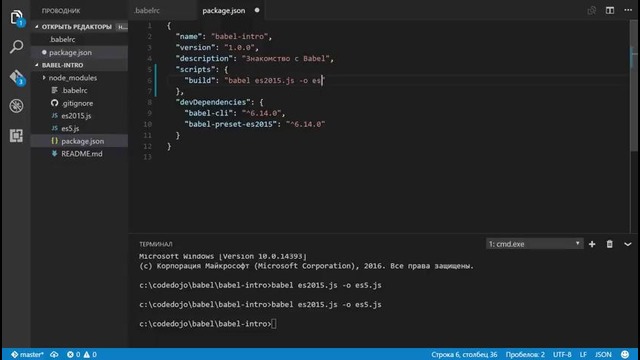This screenshot has width=640, height=360.
Task: Click the "babel-cli" dependency line
Action: coord(235,113)
